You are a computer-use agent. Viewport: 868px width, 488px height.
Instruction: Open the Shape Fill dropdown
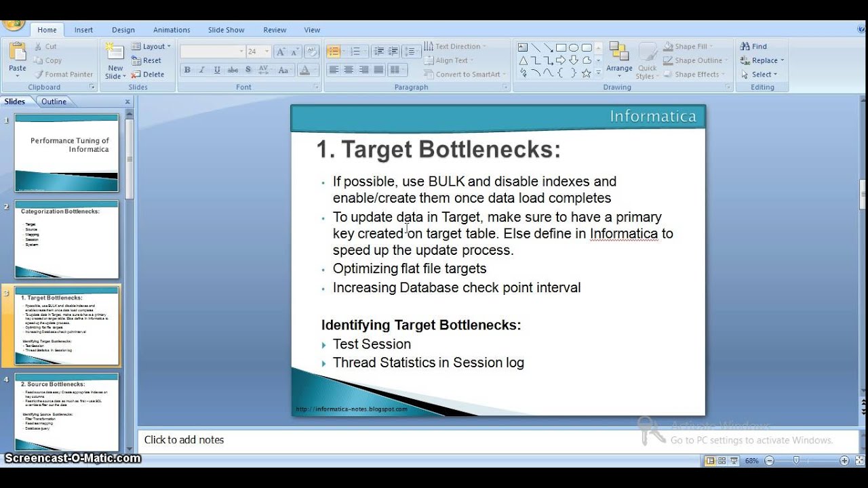point(688,46)
